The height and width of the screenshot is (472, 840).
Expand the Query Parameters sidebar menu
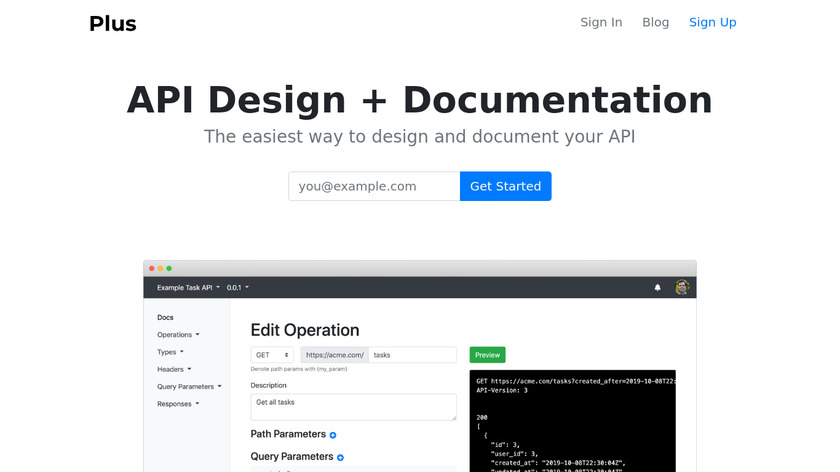click(x=189, y=386)
